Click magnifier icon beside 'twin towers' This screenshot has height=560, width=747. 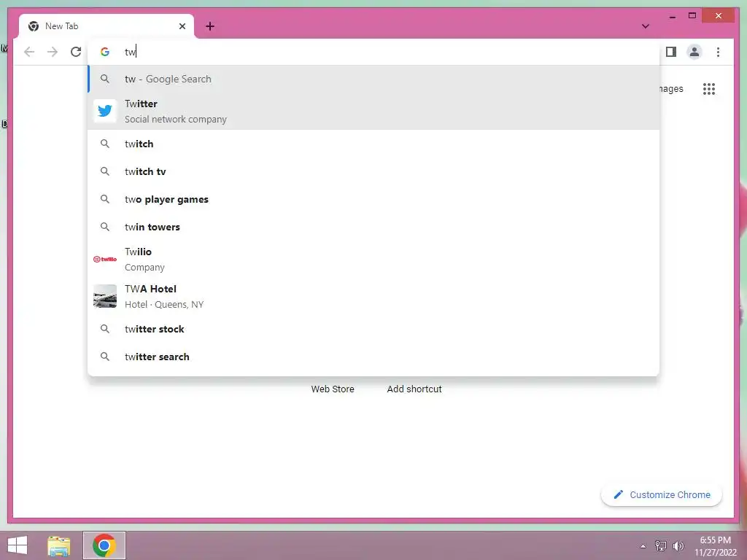pyautogui.click(x=105, y=227)
